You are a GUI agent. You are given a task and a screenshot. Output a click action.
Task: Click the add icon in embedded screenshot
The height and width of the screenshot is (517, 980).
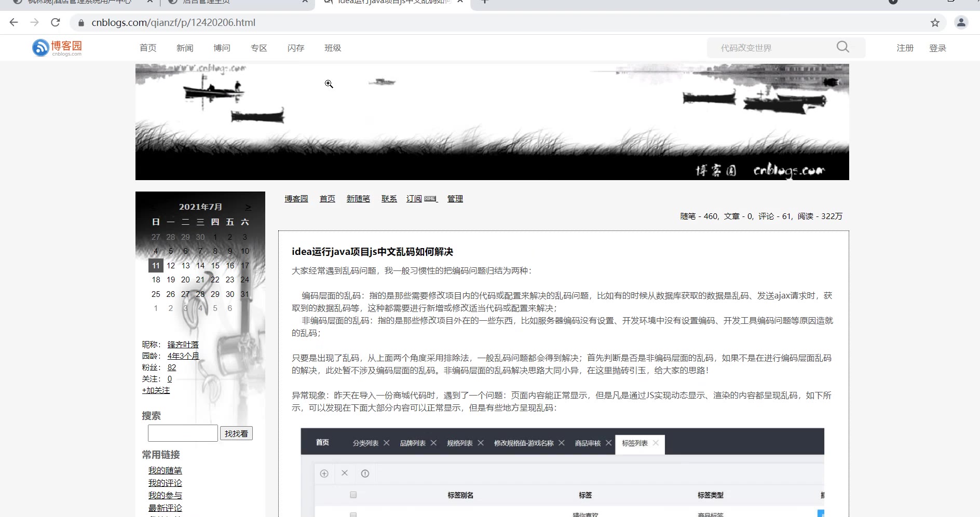pos(324,473)
